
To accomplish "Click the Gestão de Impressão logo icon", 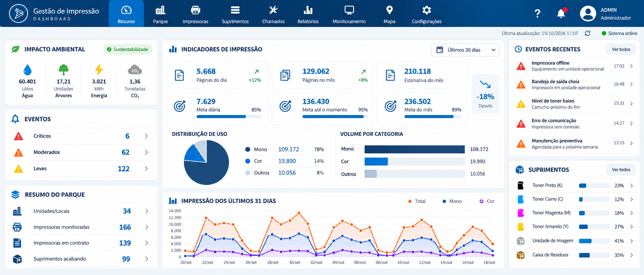I will [x=18, y=13].
